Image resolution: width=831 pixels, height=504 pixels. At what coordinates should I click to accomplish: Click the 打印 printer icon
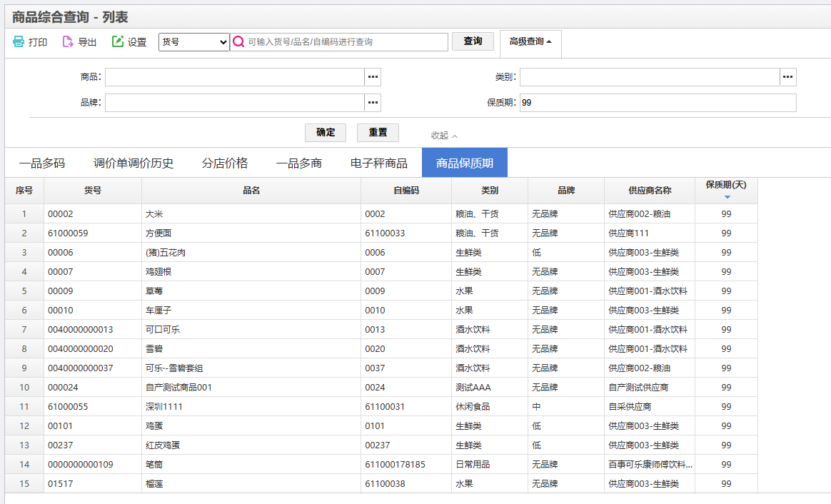pyautogui.click(x=19, y=41)
